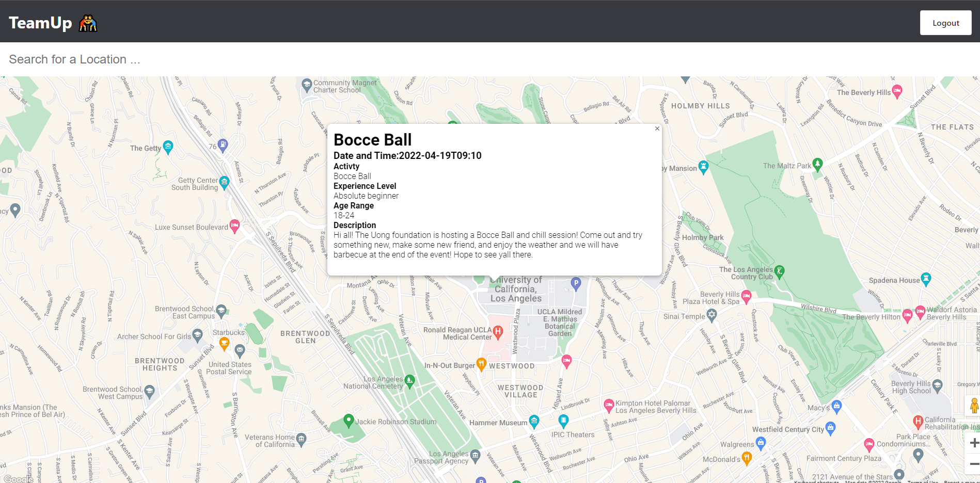Click Jackie Robinson Stadium marker
This screenshot has width=980, height=483.
pos(349,421)
